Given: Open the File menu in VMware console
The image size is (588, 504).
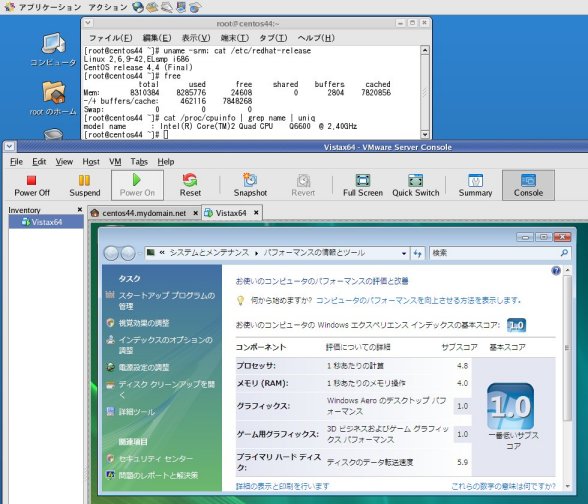Looking at the screenshot, I should click(x=16, y=162).
